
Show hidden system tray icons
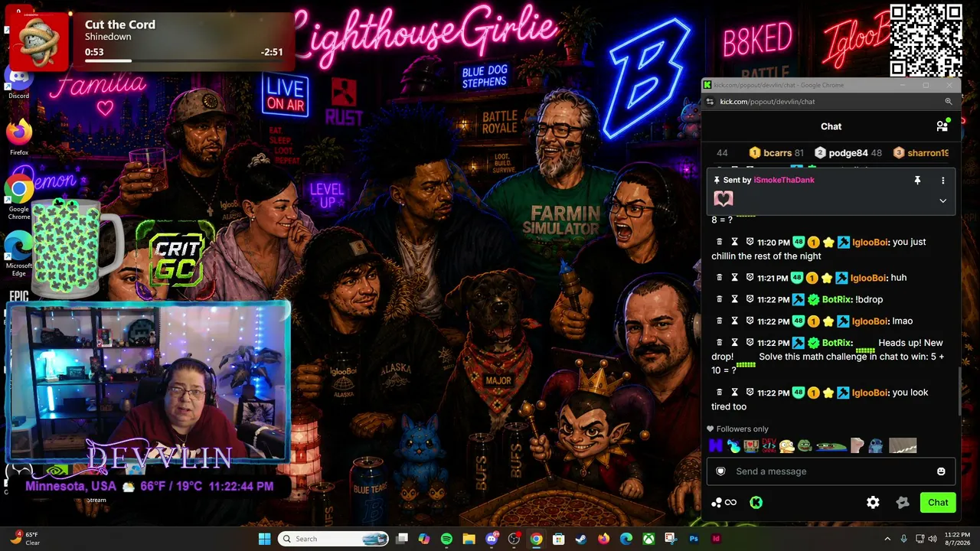887,539
